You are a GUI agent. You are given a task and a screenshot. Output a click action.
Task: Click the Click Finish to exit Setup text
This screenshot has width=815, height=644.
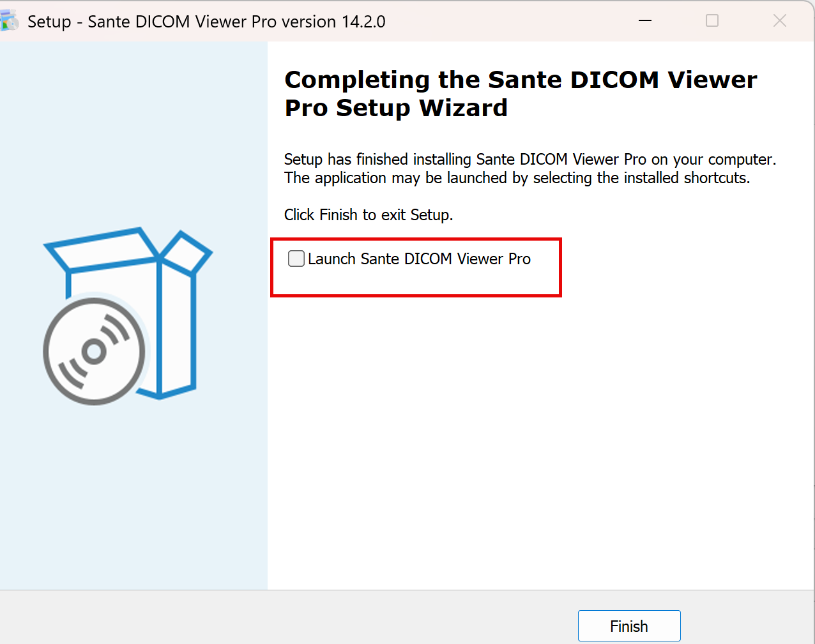tap(369, 214)
